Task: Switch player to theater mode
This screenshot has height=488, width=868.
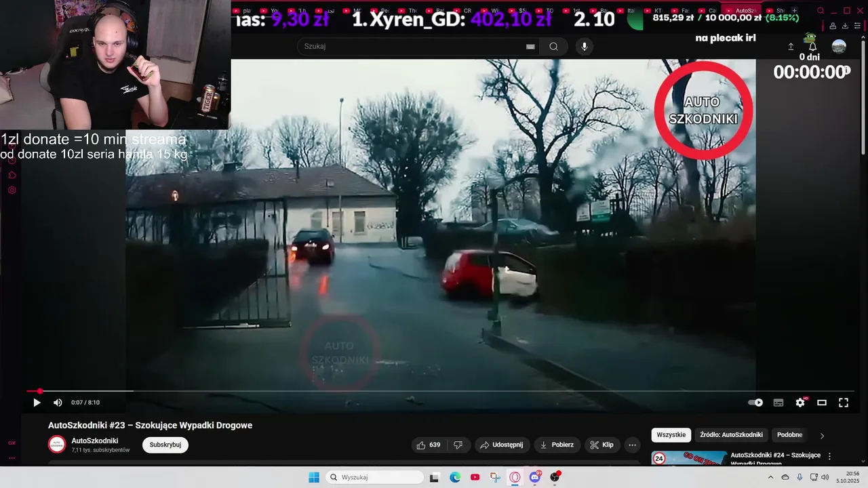Action: [x=822, y=403]
